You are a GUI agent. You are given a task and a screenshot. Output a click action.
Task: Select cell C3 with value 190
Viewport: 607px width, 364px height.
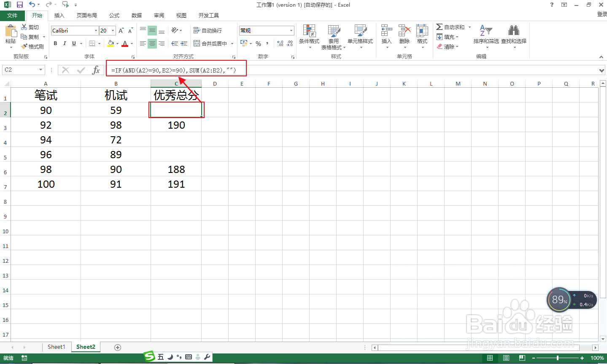[176, 125]
